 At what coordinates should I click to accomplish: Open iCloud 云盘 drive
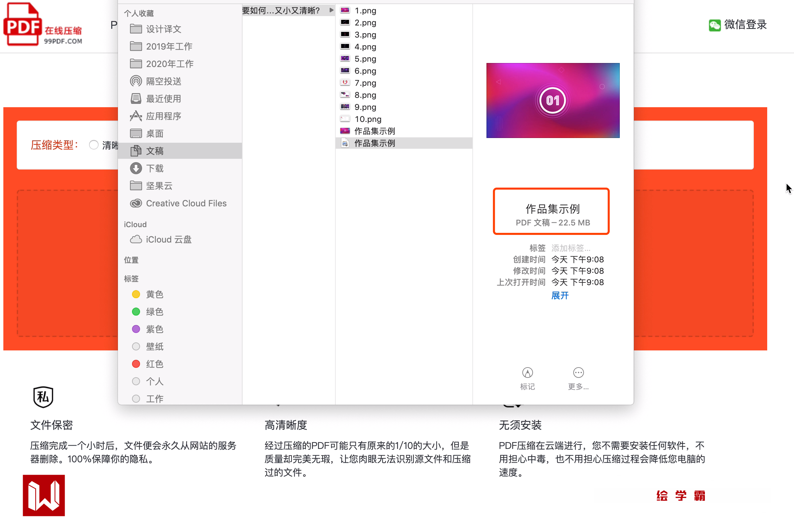click(x=168, y=240)
